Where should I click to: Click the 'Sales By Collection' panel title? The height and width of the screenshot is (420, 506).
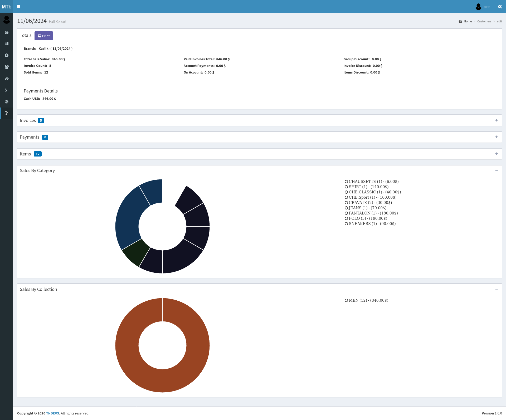[x=38, y=289]
